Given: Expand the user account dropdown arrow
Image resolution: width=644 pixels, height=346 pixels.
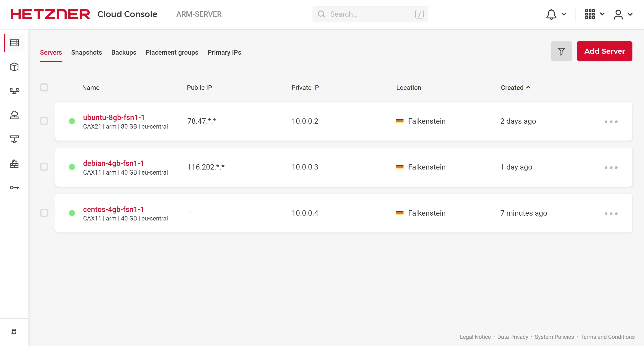Looking at the screenshot, I should coord(630,14).
